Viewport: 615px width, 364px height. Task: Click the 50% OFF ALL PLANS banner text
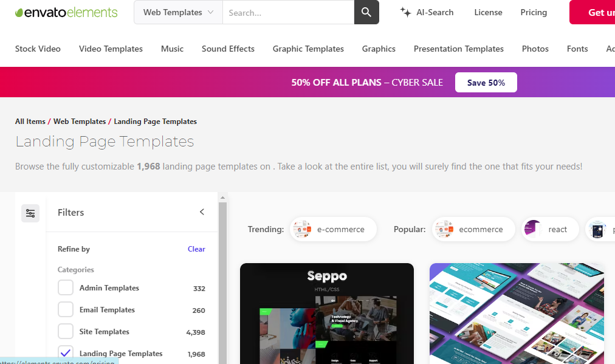pyautogui.click(x=367, y=83)
